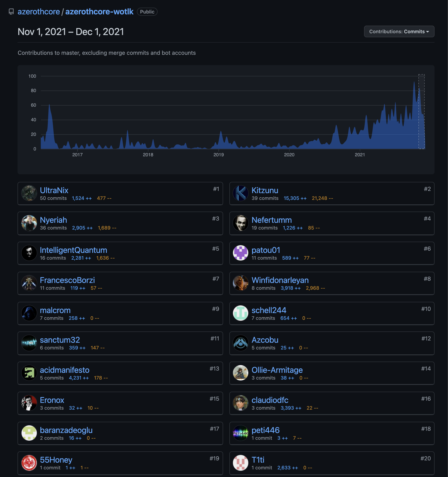
Task: Click UltraNix's avatar
Action: pyautogui.click(x=29, y=193)
